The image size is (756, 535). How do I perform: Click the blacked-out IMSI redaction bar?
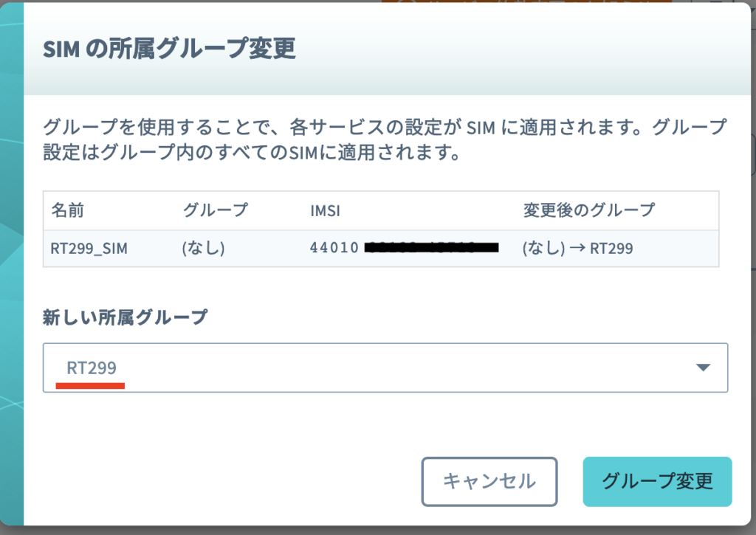431,248
